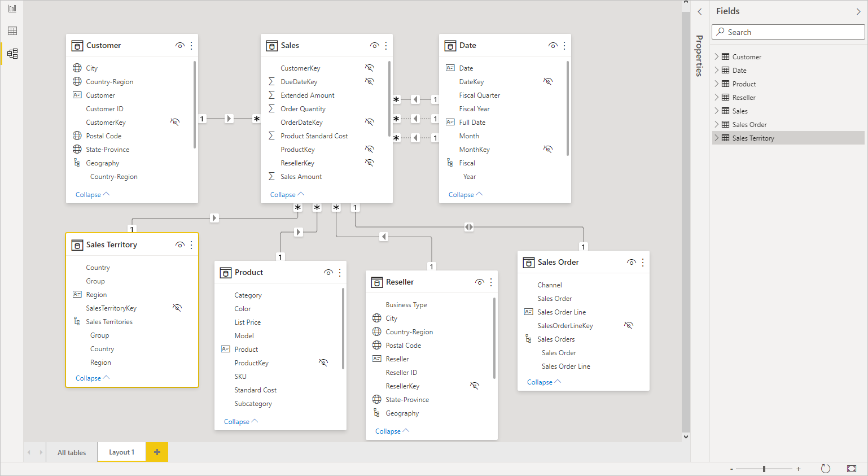Expand the Reseller entry in the Fields pane
The height and width of the screenshot is (476, 868).
tap(717, 97)
